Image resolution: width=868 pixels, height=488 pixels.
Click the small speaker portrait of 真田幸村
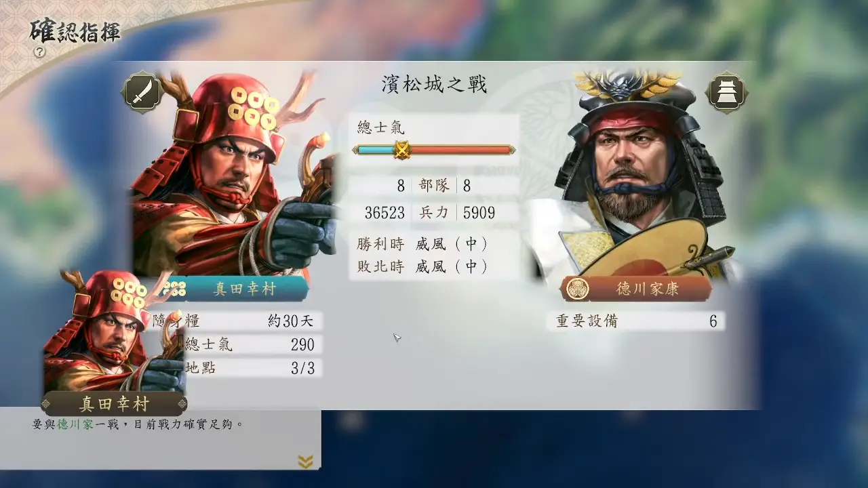(x=113, y=331)
